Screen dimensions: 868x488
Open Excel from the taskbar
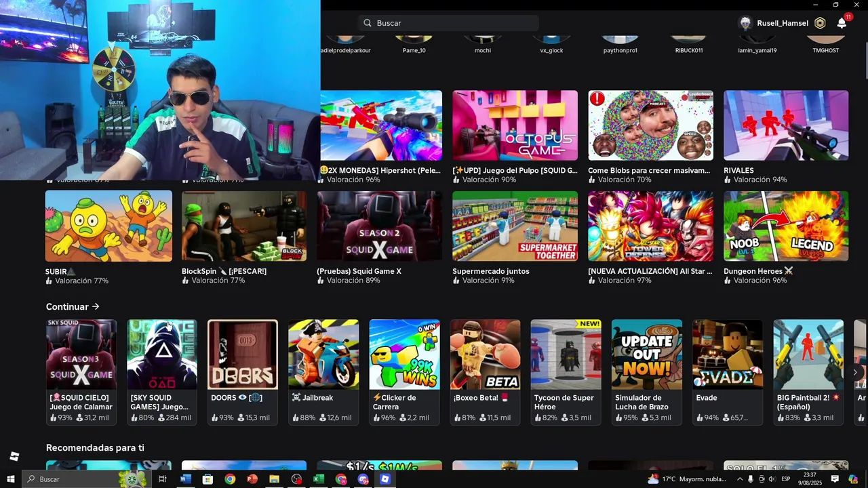point(318,479)
